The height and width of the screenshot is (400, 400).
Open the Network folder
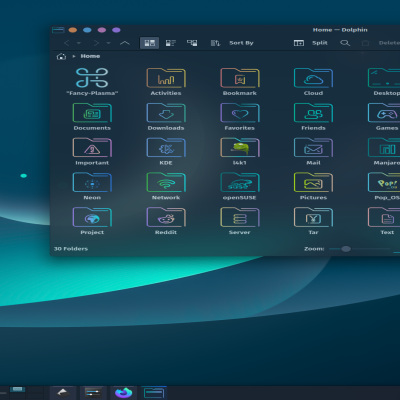166,186
